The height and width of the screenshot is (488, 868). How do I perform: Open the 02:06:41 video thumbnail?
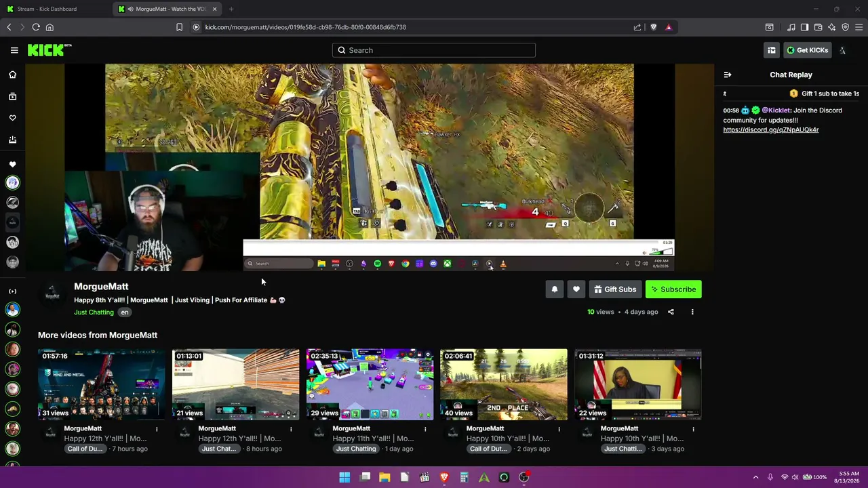504,384
